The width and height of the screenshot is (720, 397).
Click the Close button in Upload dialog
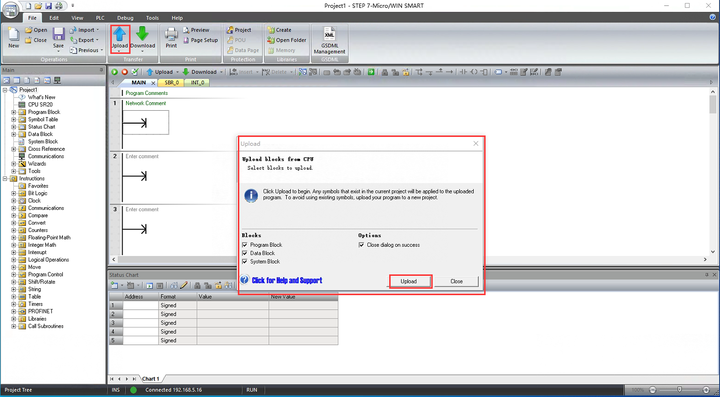(456, 281)
